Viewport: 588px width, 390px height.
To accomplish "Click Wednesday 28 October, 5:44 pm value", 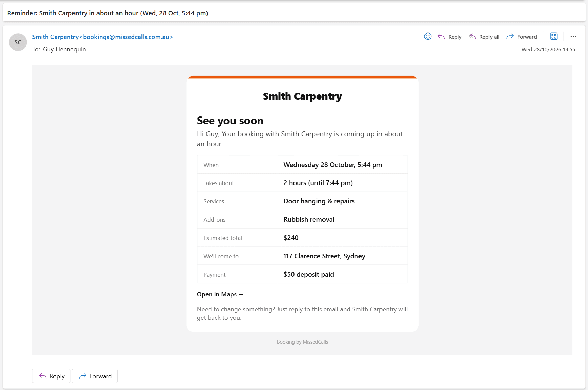I will tap(333, 165).
